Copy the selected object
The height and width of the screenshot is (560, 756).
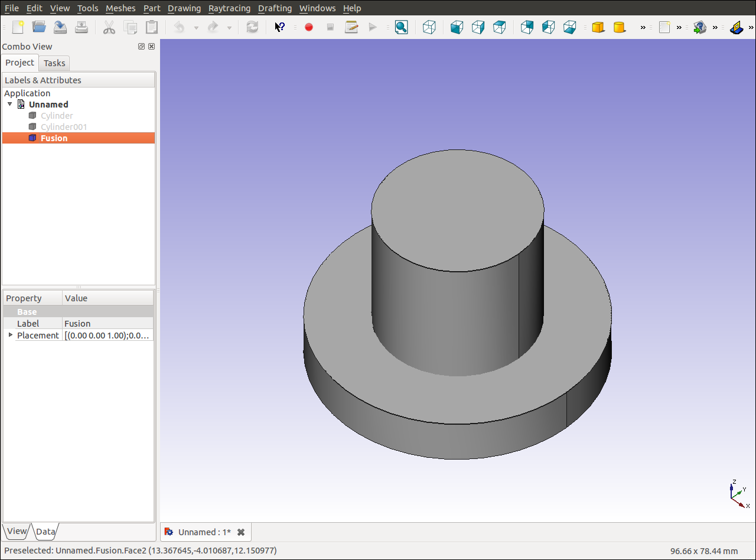(x=131, y=27)
